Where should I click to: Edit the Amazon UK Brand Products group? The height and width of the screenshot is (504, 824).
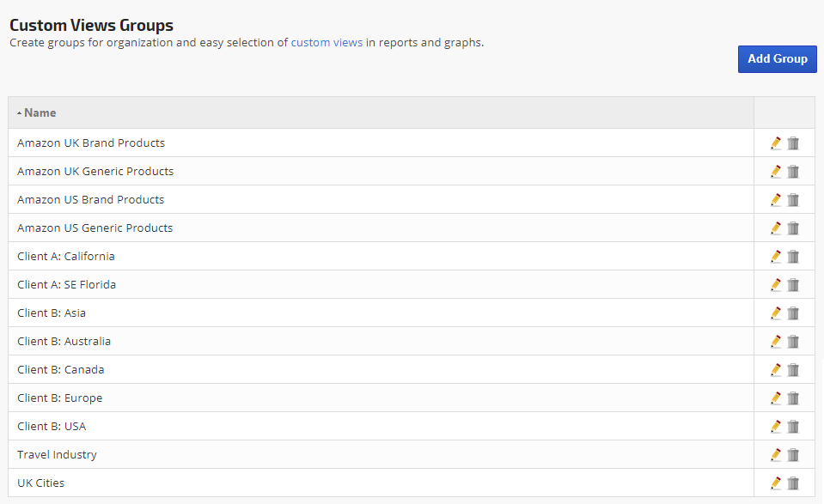[x=776, y=143]
